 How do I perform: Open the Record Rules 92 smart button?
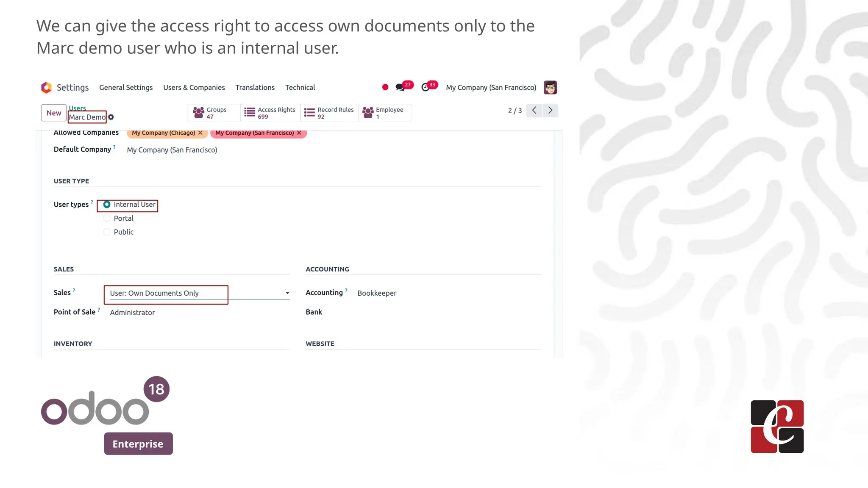pyautogui.click(x=329, y=113)
